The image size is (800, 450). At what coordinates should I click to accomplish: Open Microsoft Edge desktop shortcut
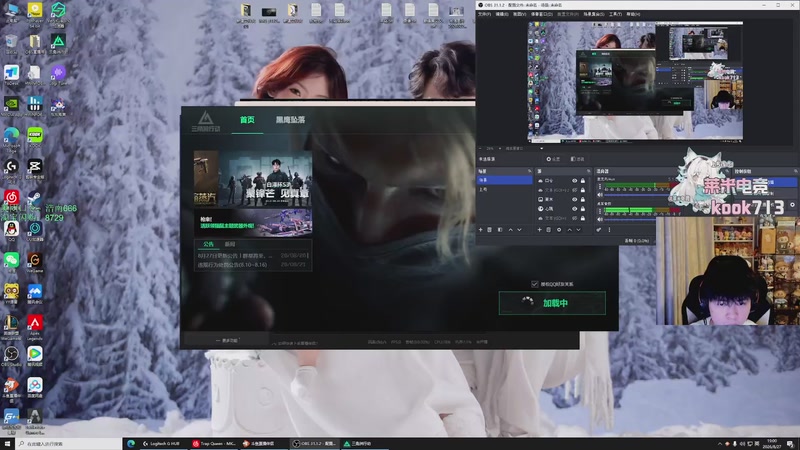(11, 139)
